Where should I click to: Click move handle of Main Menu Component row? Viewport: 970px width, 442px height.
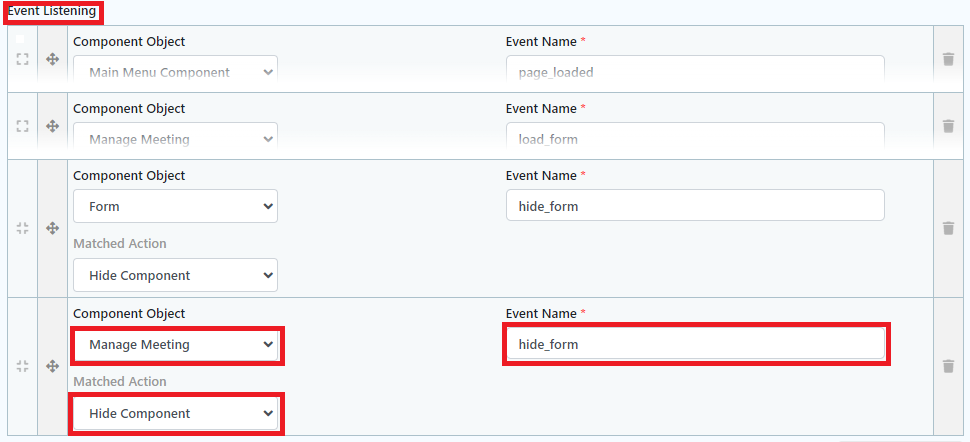(x=53, y=59)
